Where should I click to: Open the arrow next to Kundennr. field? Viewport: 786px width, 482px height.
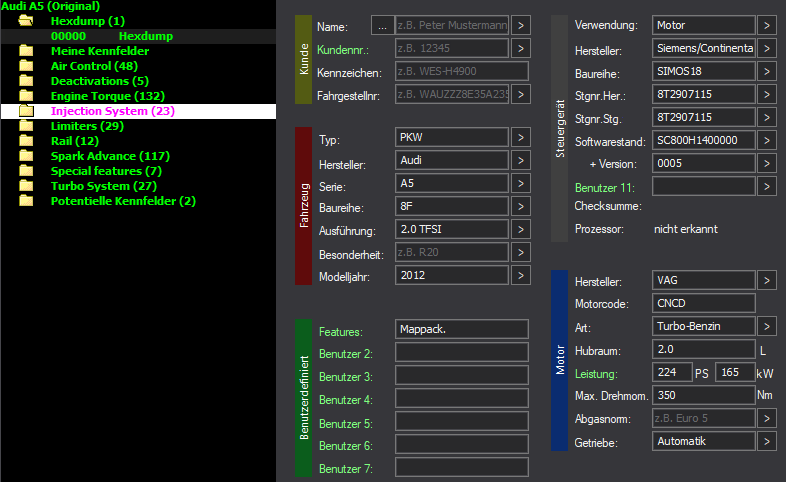(x=521, y=48)
